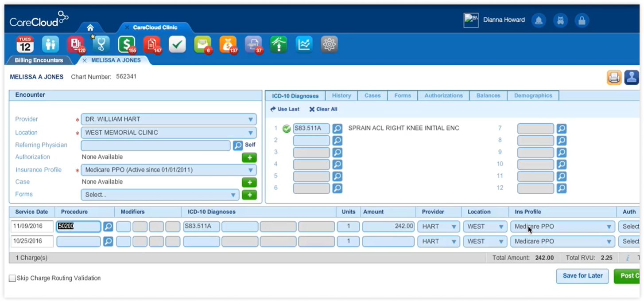Search procedure code for 10/25/2016 row
Viewport: 644px width, 302px height.
108,242
